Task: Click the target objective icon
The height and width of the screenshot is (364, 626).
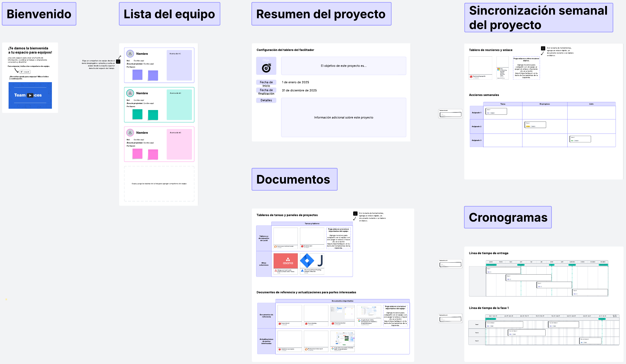Action: tap(266, 68)
